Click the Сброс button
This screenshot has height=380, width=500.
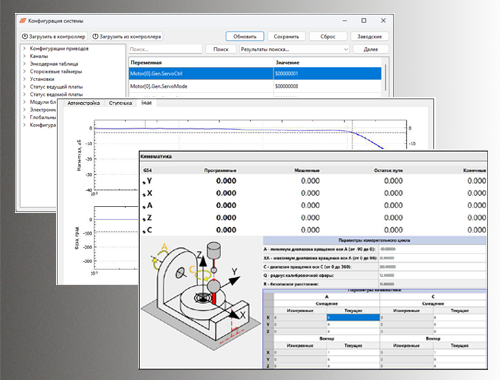(x=328, y=37)
